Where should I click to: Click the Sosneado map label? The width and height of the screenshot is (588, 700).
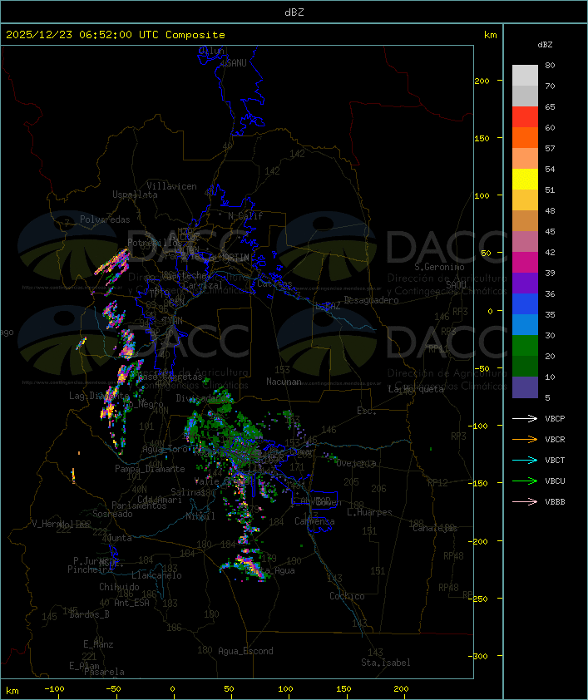point(112,514)
